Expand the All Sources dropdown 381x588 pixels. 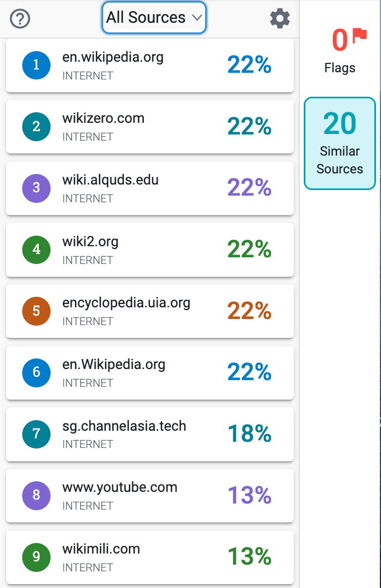point(154,18)
